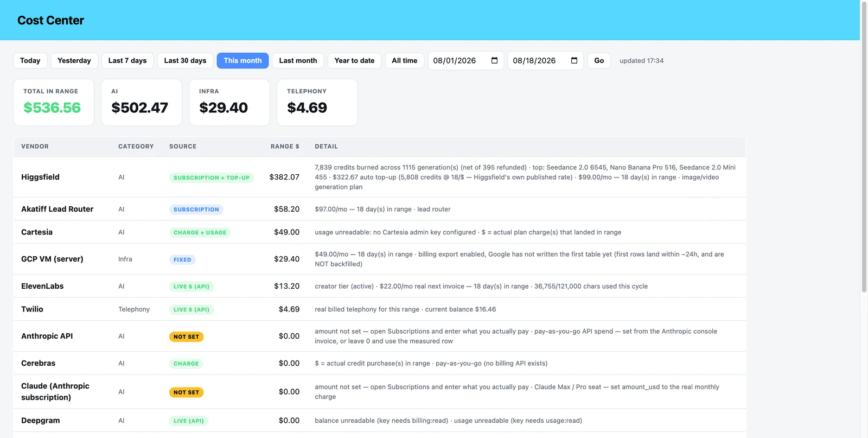Click the DETAIL column header

[327, 147]
